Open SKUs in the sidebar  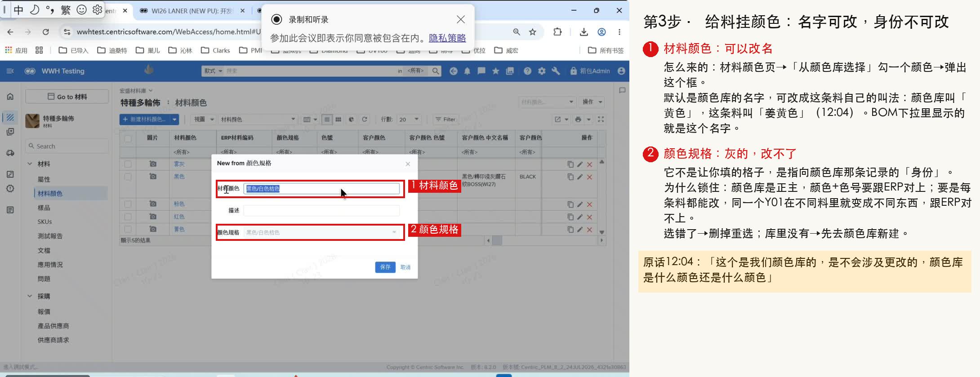(x=45, y=222)
